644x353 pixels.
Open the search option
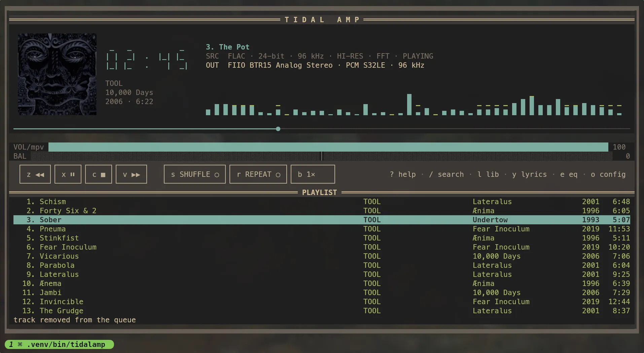coord(446,174)
